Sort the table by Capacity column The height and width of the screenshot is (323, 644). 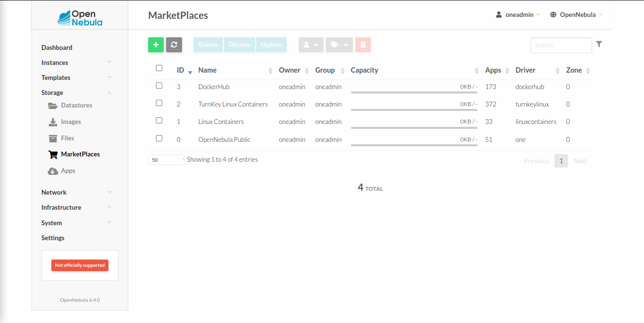414,70
